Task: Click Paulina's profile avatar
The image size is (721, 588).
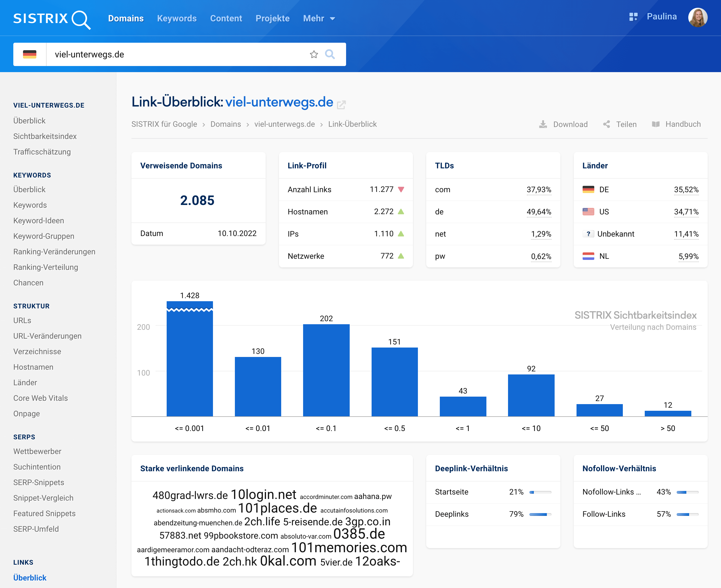Action: pyautogui.click(x=698, y=18)
